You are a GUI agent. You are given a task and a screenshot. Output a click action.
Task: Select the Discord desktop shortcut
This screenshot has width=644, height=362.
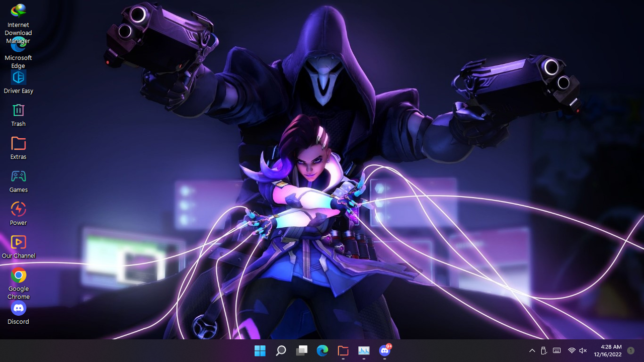[x=18, y=313]
